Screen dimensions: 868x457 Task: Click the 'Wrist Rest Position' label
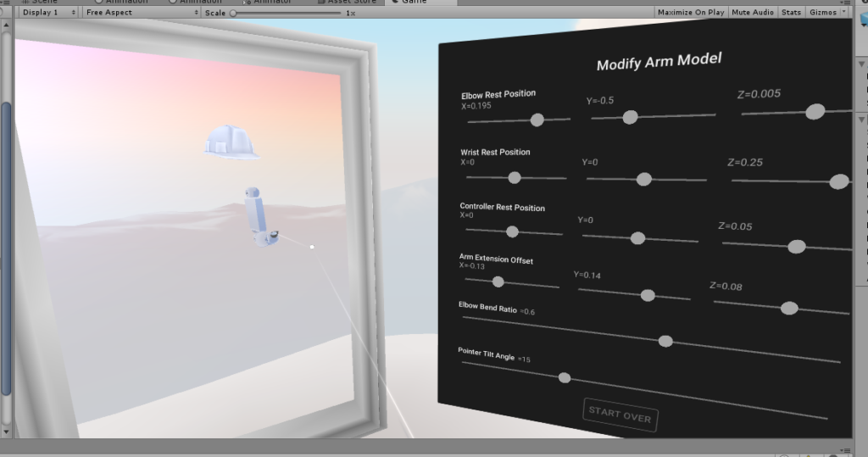pyautogui.click(x=495, y=152)
